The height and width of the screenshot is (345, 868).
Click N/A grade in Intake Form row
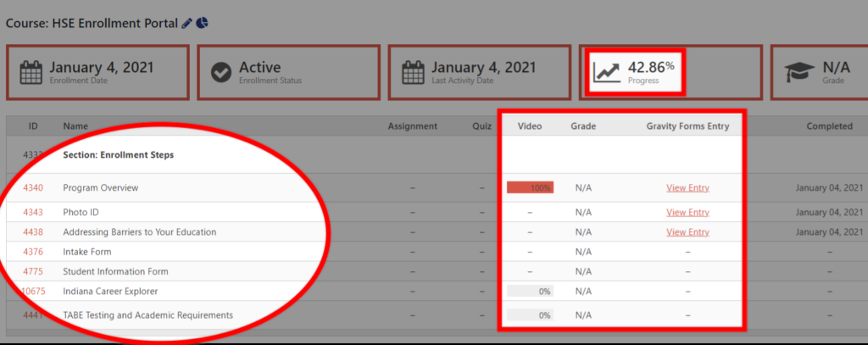tap(583, 252)
